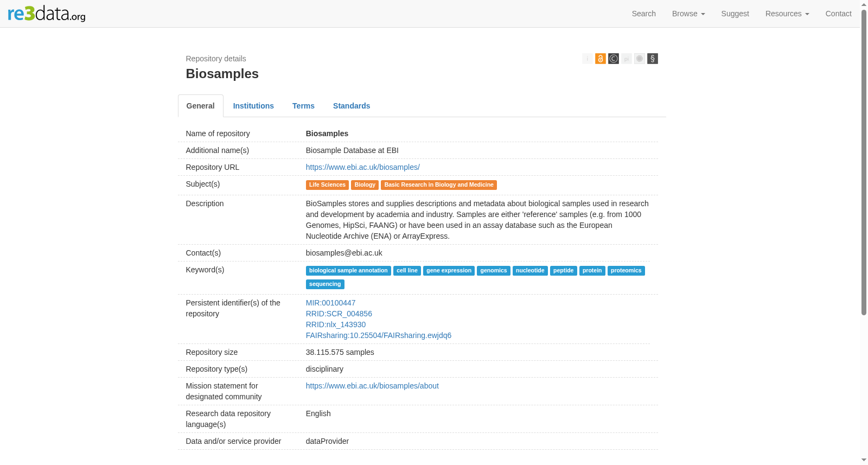Click the greyed-out certificate seal badge
Image resolution: width=868 pixels, height=465 pixels.
tap(640, 59)
